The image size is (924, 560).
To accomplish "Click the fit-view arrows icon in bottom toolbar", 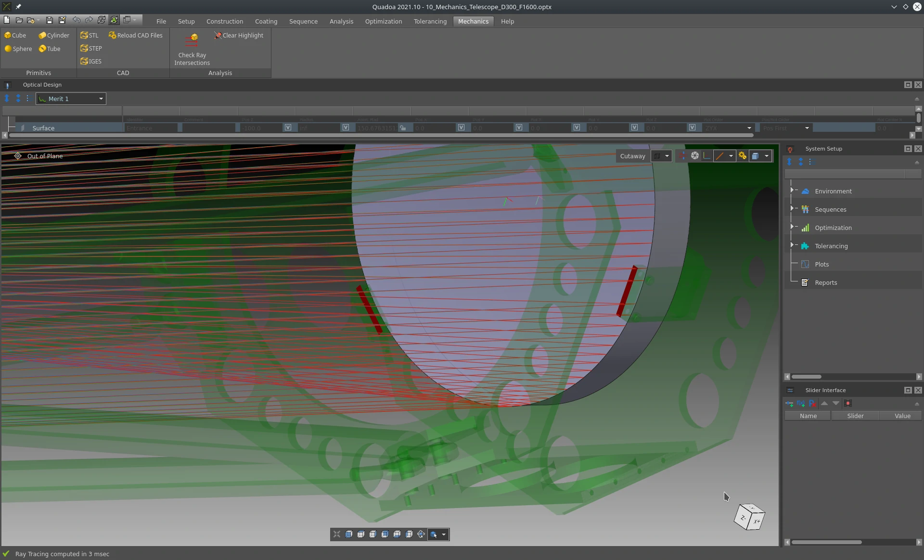I will [x=336, y=534].
